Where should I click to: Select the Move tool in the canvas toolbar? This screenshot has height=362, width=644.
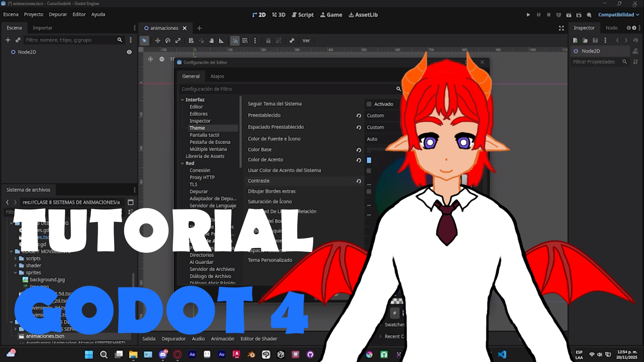click(x=158, y=41)
